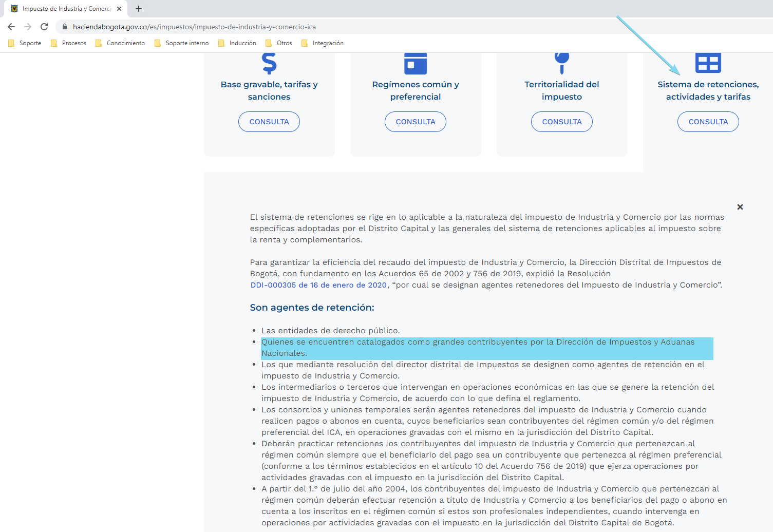Click the 'Las entidades de derecho público' bullet
Image resolution: width=773 pixels, height=532 pixels.
click(330, 331)
